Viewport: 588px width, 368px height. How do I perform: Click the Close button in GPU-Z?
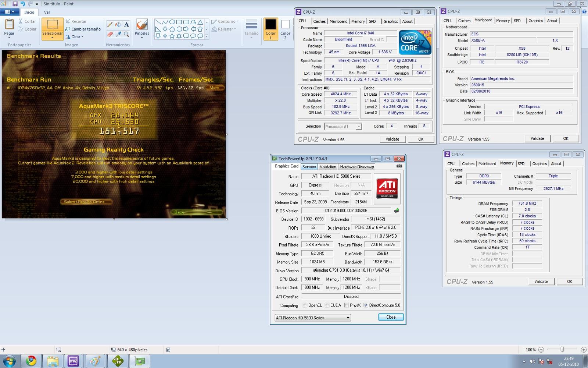point(391,317)
